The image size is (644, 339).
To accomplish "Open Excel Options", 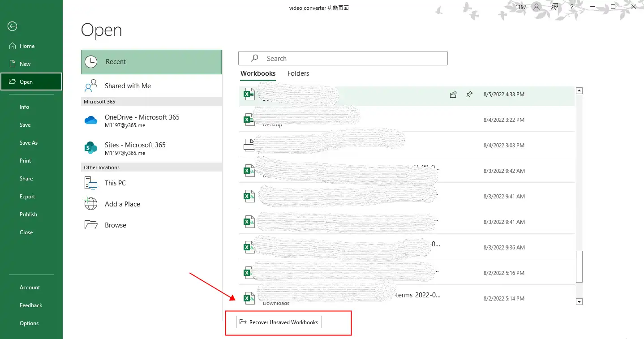I will click(x=31, y=323).
